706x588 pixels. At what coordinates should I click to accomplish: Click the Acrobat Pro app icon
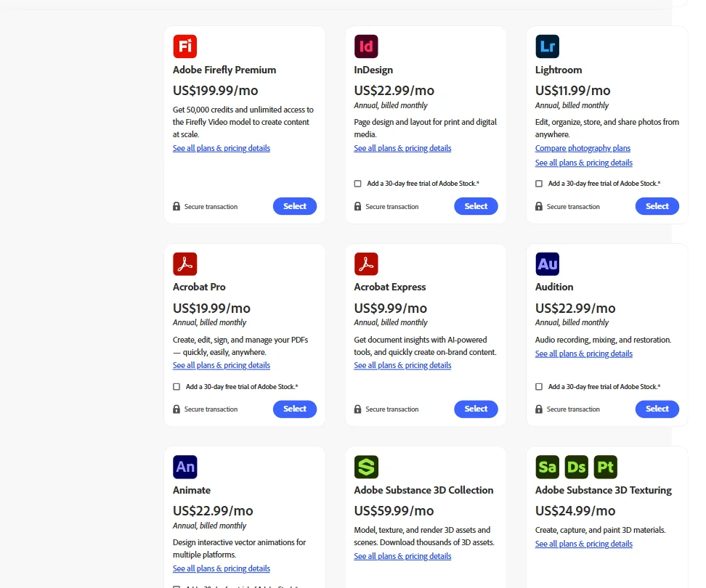[185, 264]
